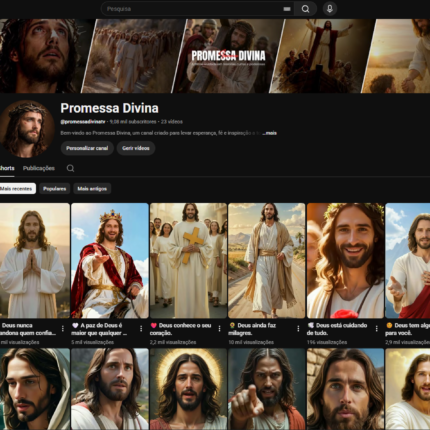
Task: Search within channel magnifier icon
Action: click(x=70, y=168)
